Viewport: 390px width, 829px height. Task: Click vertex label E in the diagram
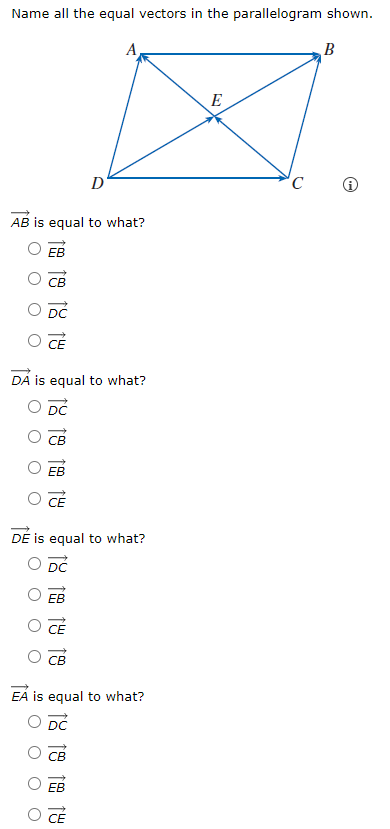tap(217, 100)
